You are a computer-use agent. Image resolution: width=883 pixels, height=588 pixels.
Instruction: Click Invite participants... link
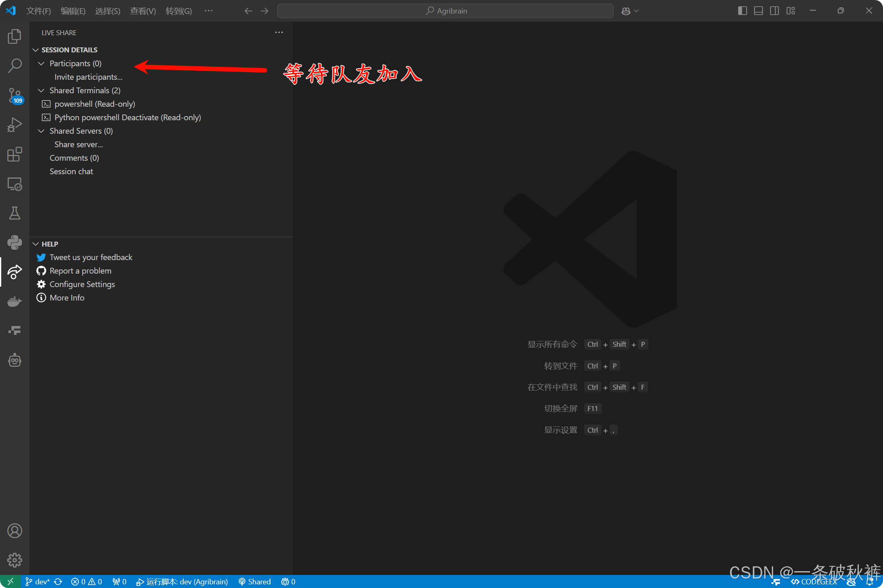coord(88,77)
